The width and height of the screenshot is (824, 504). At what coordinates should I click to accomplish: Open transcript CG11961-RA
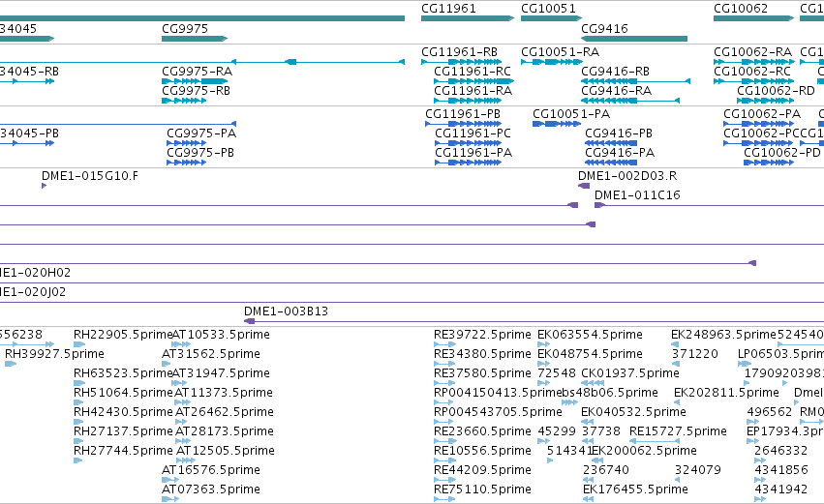tap(467, 101)
